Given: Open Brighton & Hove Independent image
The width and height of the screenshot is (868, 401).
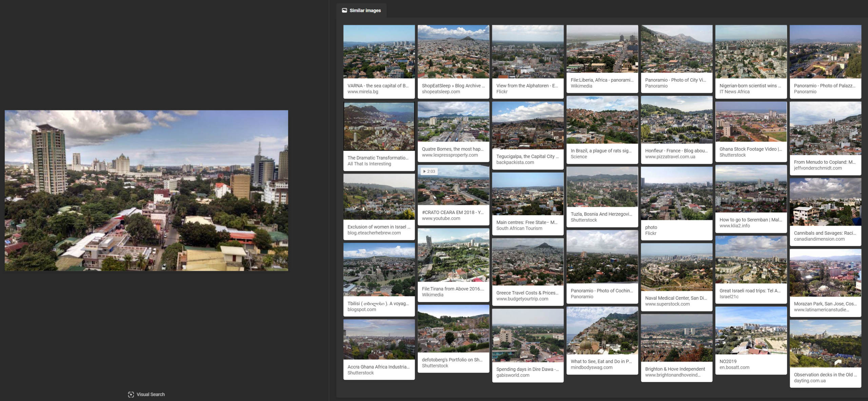Looking at the screenshot, I should tap(677, 338).
